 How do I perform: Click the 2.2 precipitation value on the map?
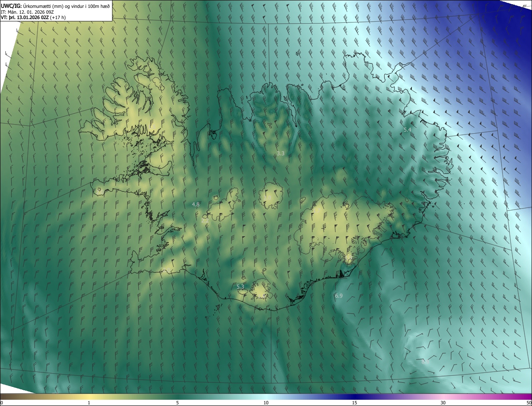point(205,221)
